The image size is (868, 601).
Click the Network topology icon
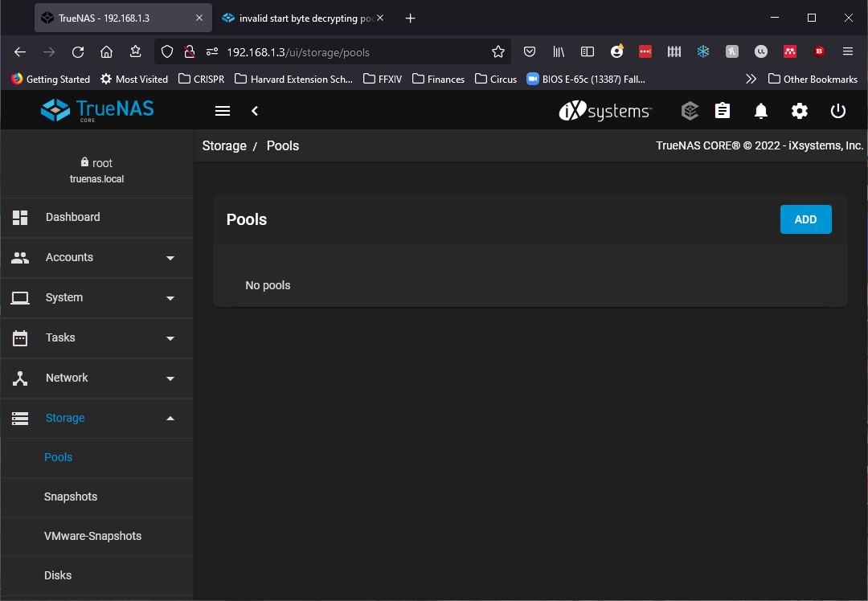pyautogui.click(x=20, y=378)
